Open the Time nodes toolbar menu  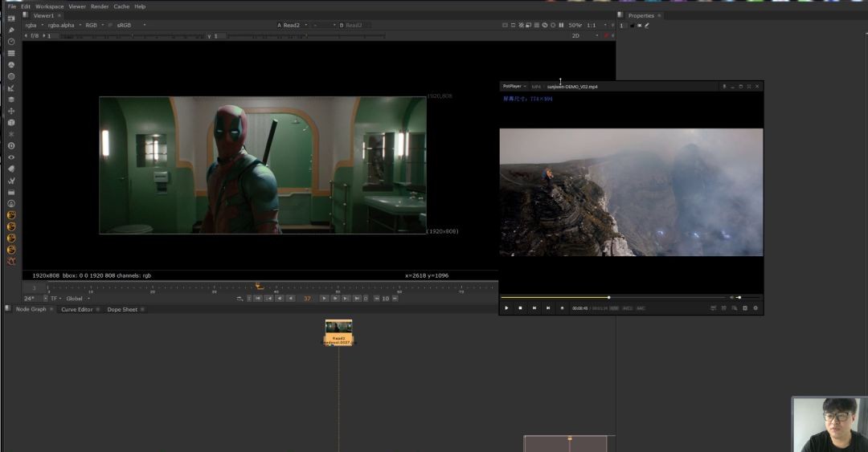11,42
